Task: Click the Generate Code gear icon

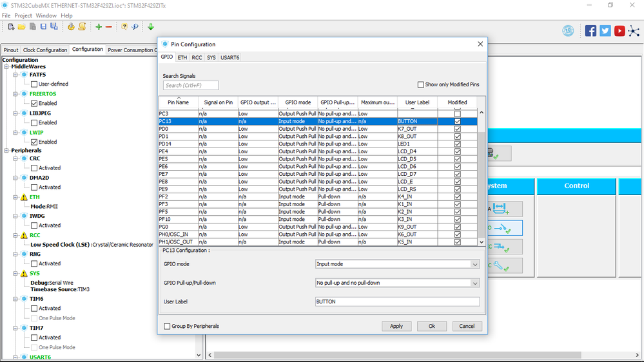Action: pyautogui.click(x=71, y=26)
